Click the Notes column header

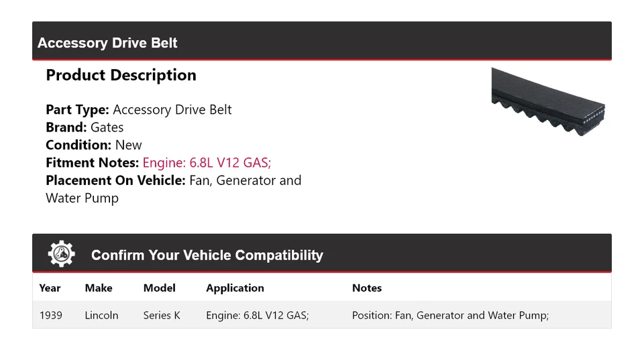(366, 288)
